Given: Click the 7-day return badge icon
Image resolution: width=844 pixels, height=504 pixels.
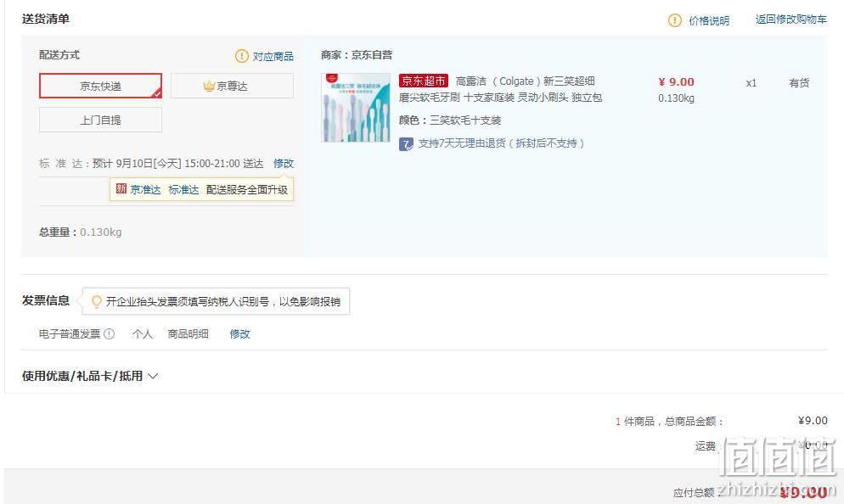Looking at the screenshot, I should [406, 143].
